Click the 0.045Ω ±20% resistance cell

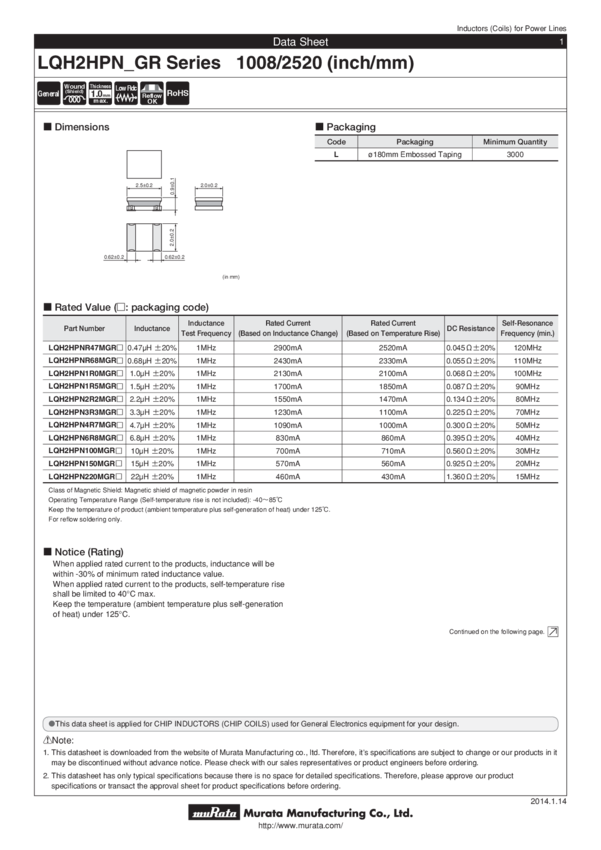tap(470, 348)
